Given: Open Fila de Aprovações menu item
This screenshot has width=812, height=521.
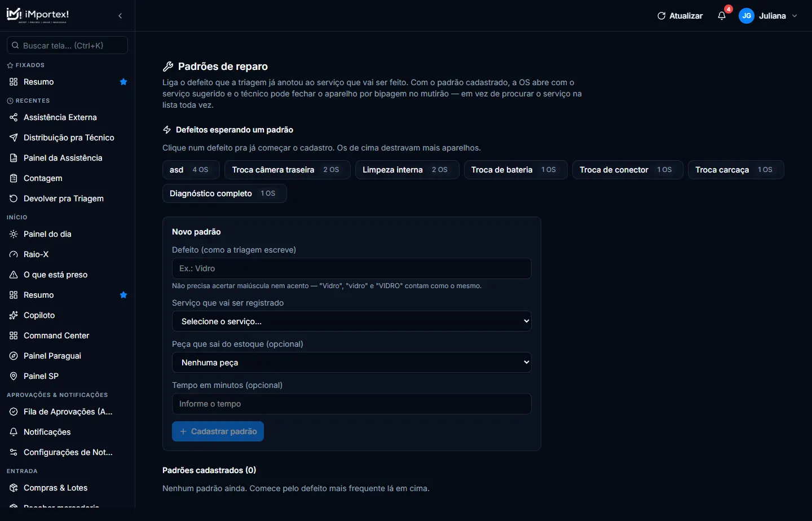Looking at the screenshot, I should [68, 412].
